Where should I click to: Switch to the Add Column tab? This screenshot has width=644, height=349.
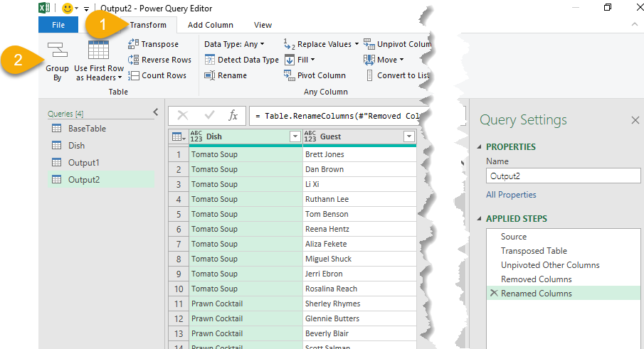pos(210,25)
